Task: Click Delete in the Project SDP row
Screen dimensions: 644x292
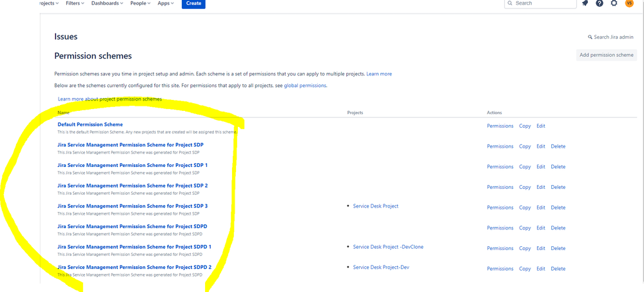Action: pos(558,146)
